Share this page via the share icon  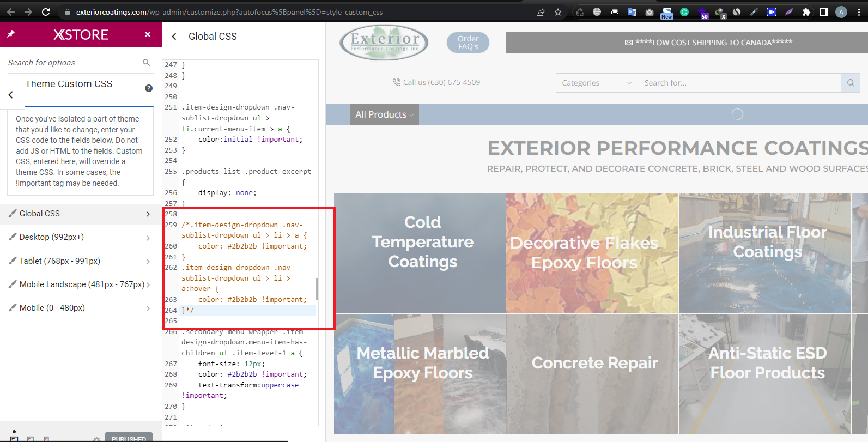(x=541, y=12)
